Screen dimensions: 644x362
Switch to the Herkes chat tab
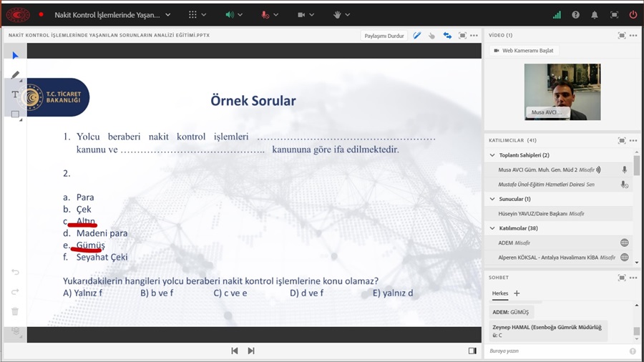coord(499,293)
